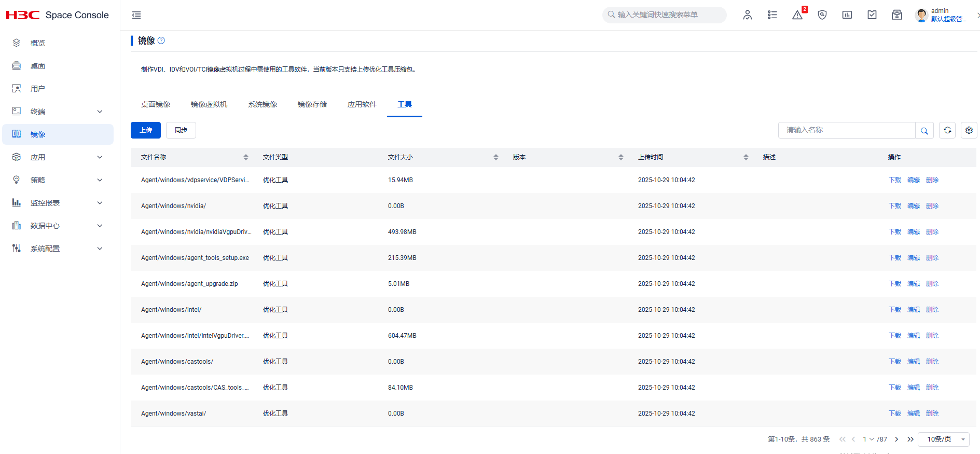Click the user profile icon in header
The height and width of the screenshot is (454, 980).
click(x=748, y=15)
